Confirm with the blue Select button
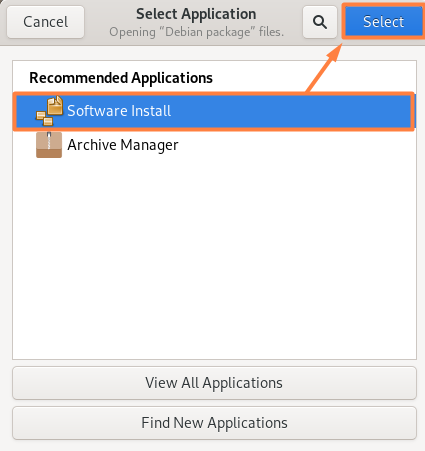 point(383,22)
